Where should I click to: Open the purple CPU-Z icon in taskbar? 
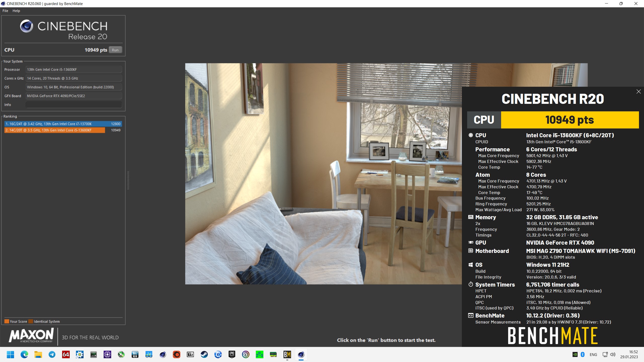pyautogui.click(x=107, y=354)
